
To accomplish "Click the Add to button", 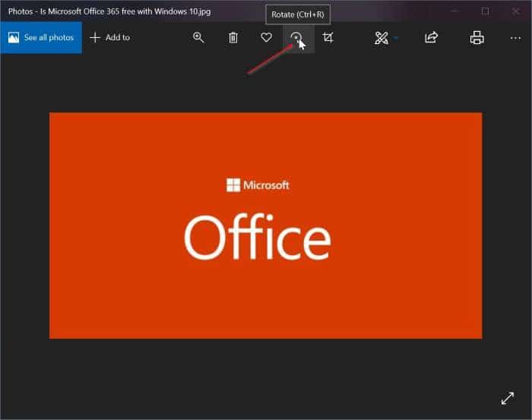I will [x=110, y=38].
